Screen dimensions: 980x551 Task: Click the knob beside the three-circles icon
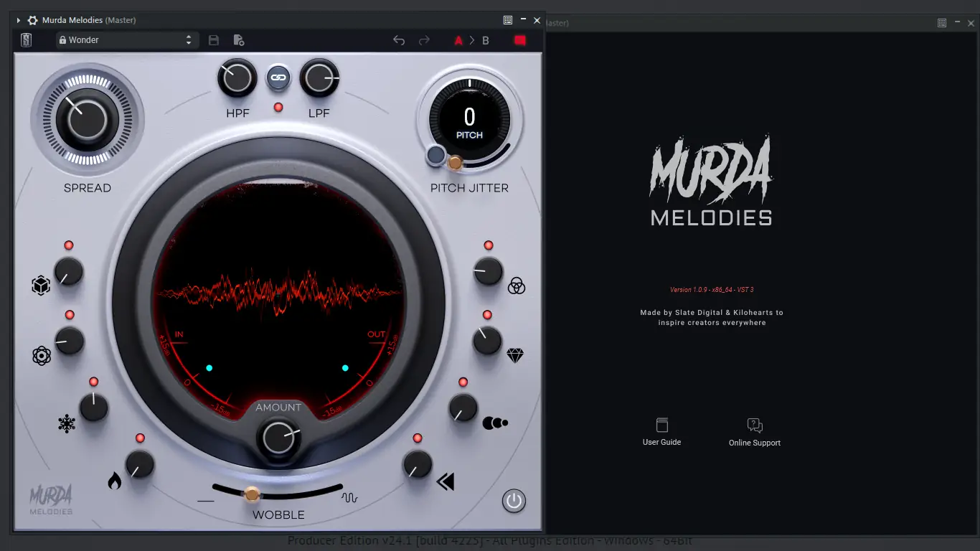tap(489, 272)
